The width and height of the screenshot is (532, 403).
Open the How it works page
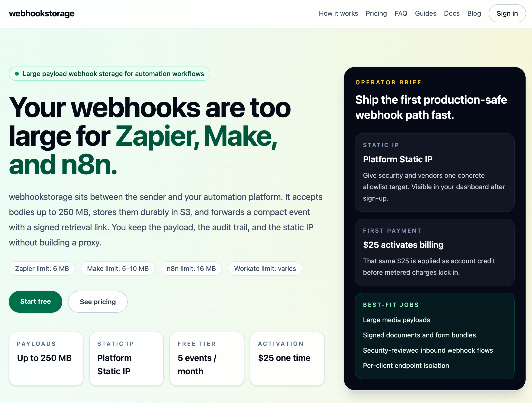click(338, 14)
